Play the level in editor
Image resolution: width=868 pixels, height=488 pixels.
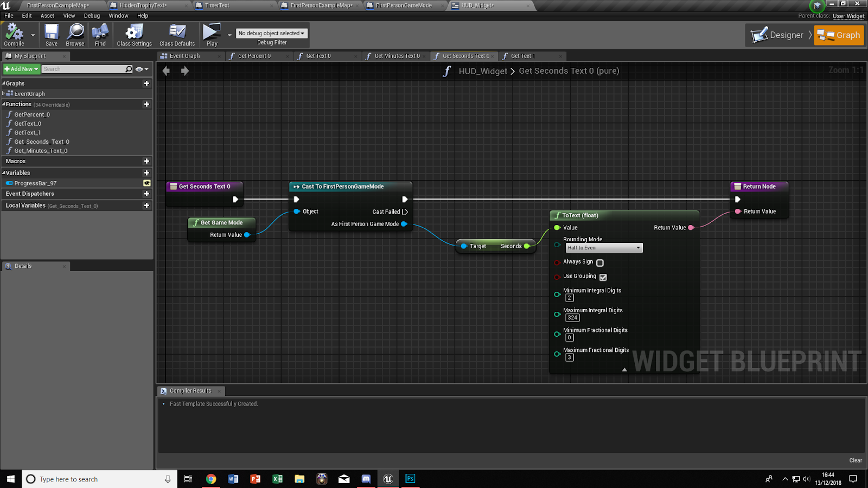pyautogui.click(x=212, y=35)
